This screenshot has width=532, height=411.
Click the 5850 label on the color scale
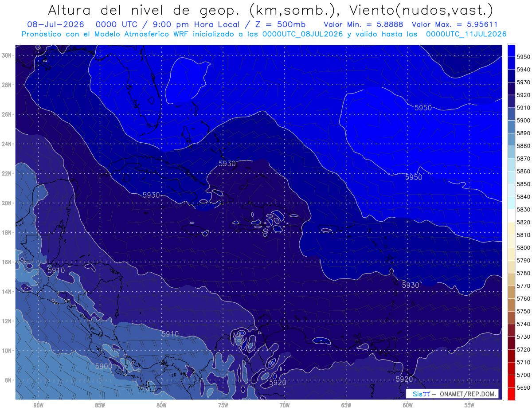coord(524,184)
